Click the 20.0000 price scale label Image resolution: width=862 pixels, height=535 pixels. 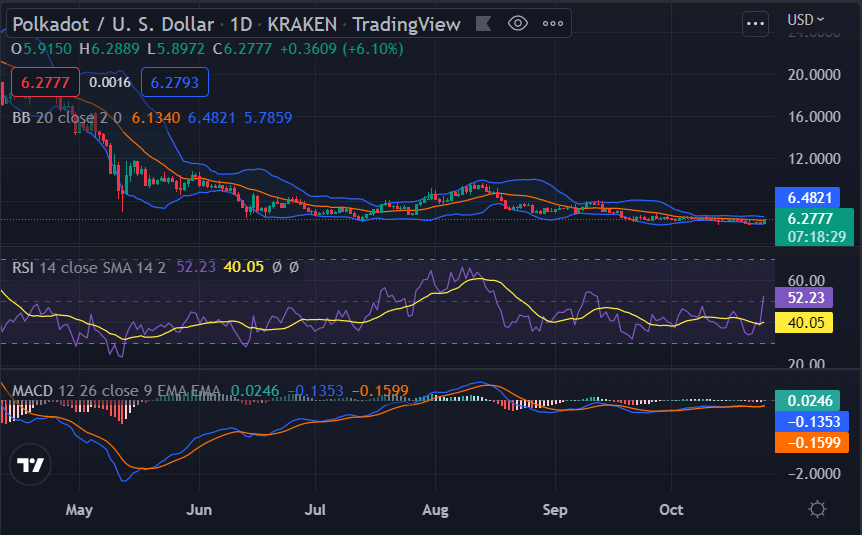coord(814,75)
